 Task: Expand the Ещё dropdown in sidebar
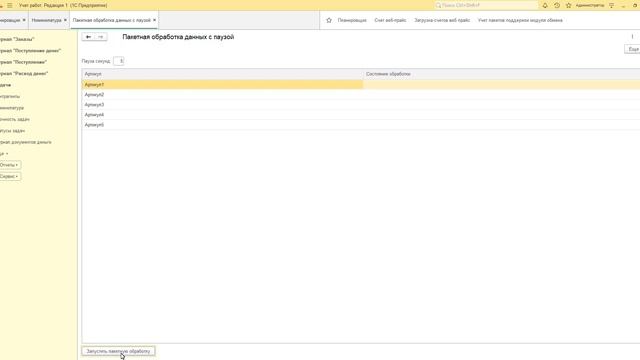[4, 153]
